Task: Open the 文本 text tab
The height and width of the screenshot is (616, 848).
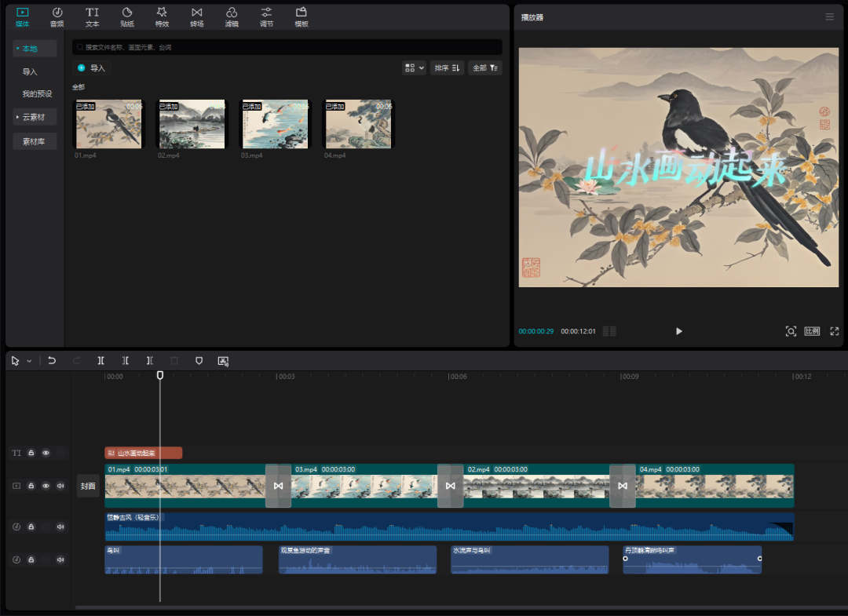Action: pos(92,16)
